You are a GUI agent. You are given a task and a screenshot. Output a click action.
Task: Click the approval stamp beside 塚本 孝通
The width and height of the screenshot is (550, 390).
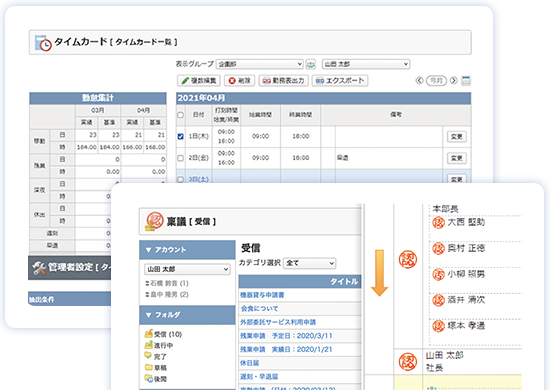438,326
